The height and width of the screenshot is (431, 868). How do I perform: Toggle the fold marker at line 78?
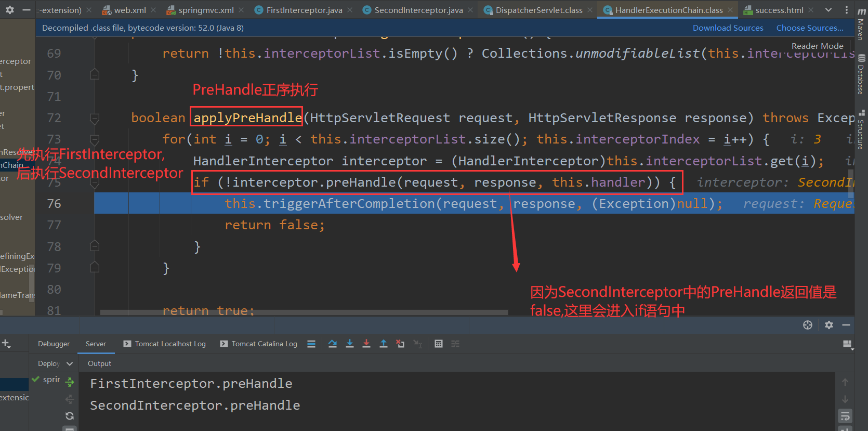95,246
